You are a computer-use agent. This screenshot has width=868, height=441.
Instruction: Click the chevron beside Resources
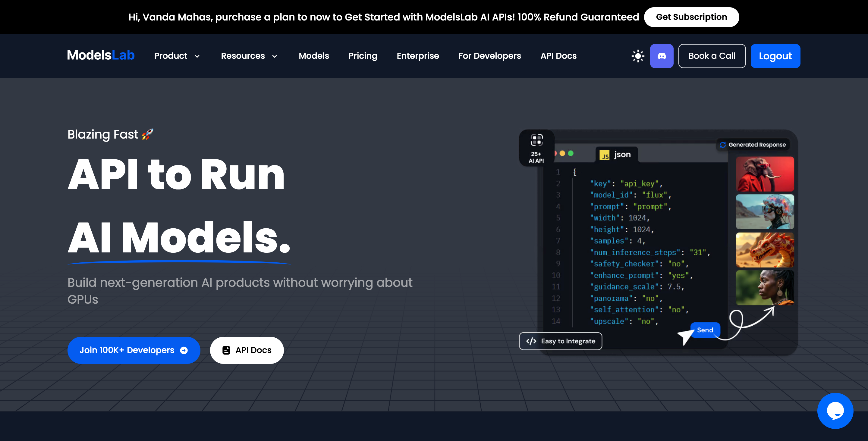[275, 56]
